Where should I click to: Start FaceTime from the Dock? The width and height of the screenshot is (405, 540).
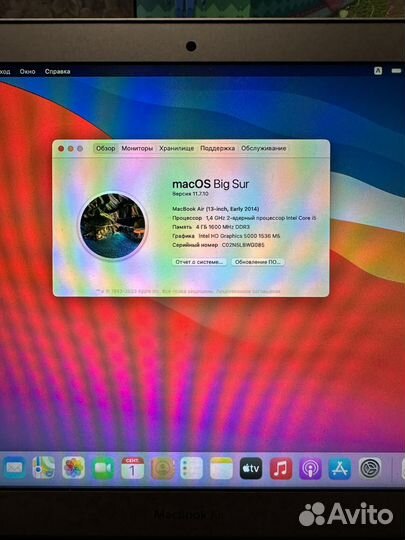pos(103,468)
